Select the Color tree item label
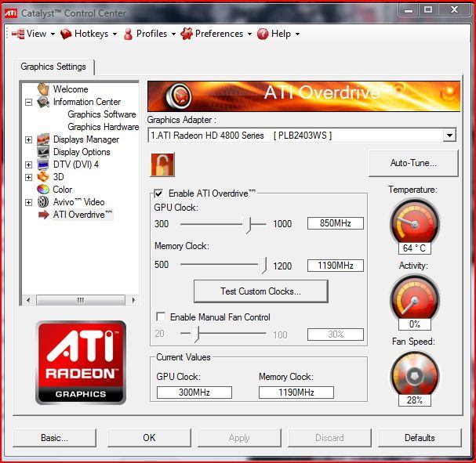 (63, 190)
